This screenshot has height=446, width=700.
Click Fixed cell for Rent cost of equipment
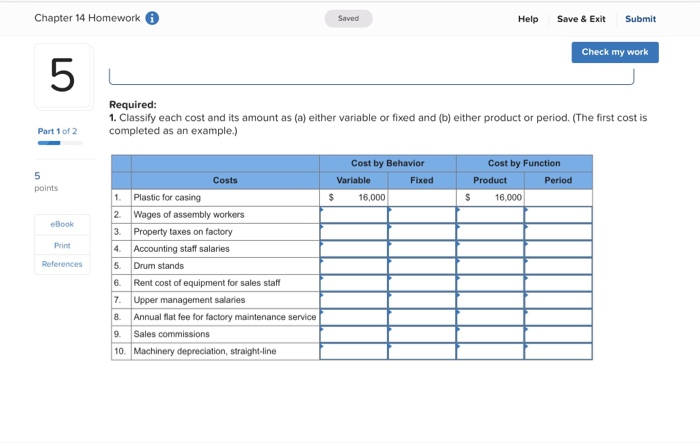[x=422, y=283]
